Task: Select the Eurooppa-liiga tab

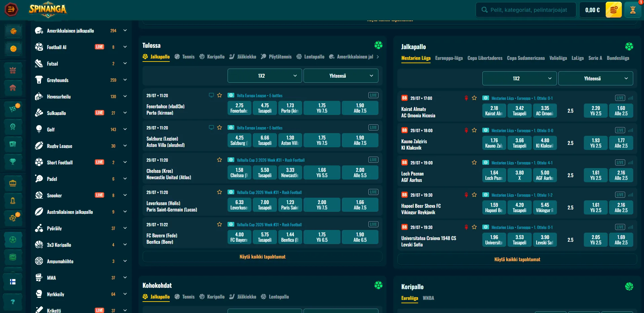Action: (x=449, y=58)
